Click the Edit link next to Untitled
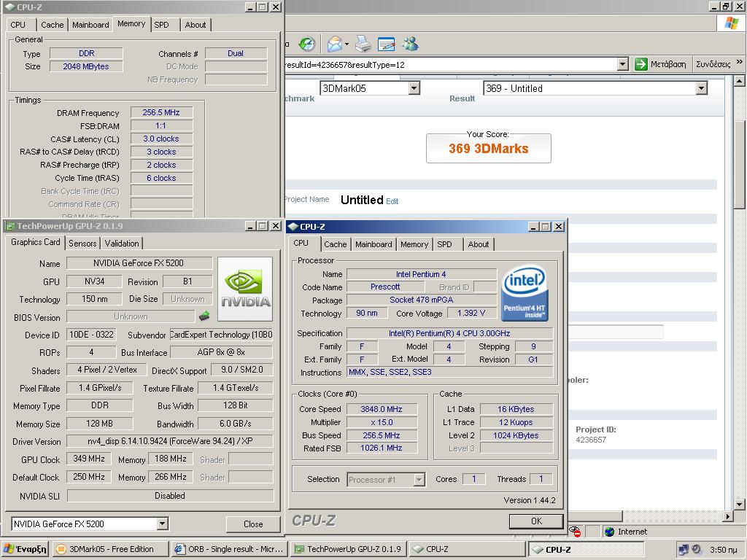747x560 pixels. coord(392,201)
